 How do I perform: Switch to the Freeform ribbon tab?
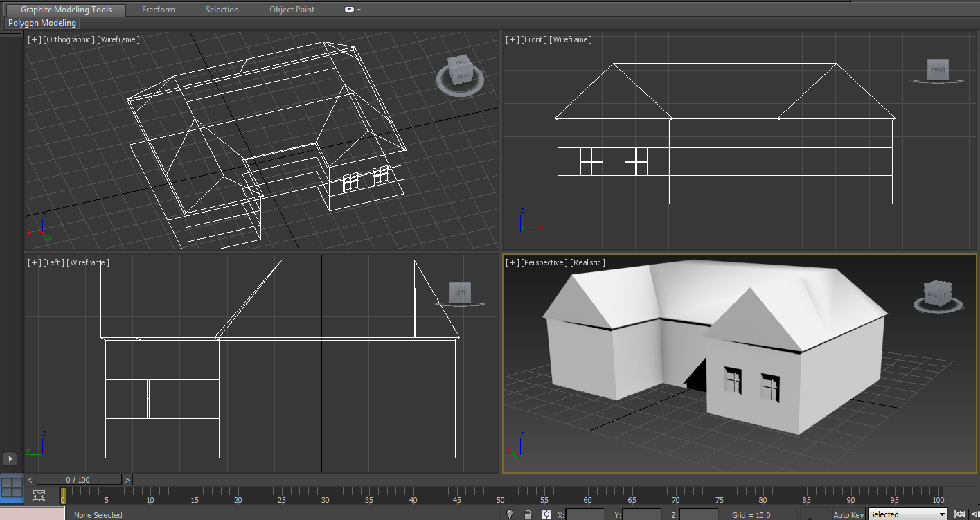pos(158,9)
